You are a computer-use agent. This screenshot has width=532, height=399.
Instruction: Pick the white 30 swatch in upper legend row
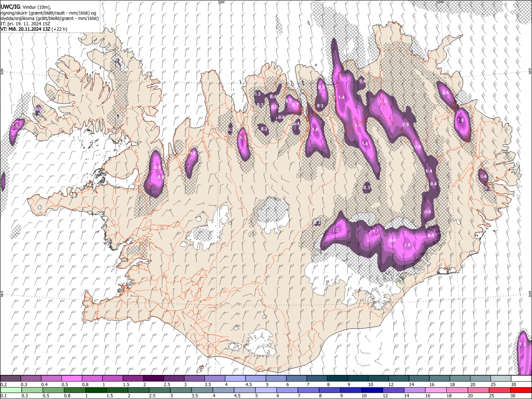(521, 379)
